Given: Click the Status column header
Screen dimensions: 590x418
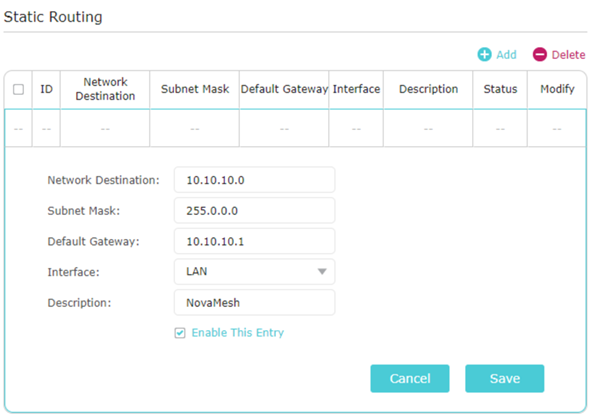Looking at the screenshot, I should coord(500,89).
